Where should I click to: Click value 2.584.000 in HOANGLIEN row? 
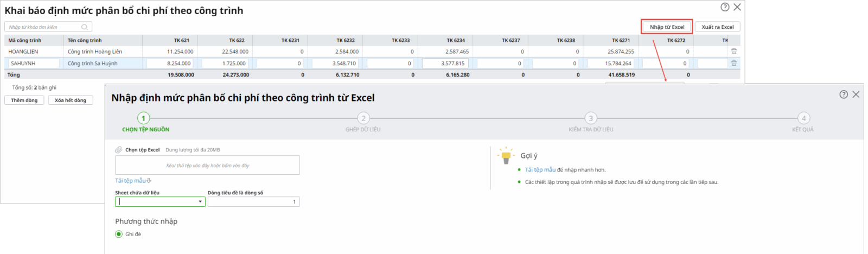347,52
